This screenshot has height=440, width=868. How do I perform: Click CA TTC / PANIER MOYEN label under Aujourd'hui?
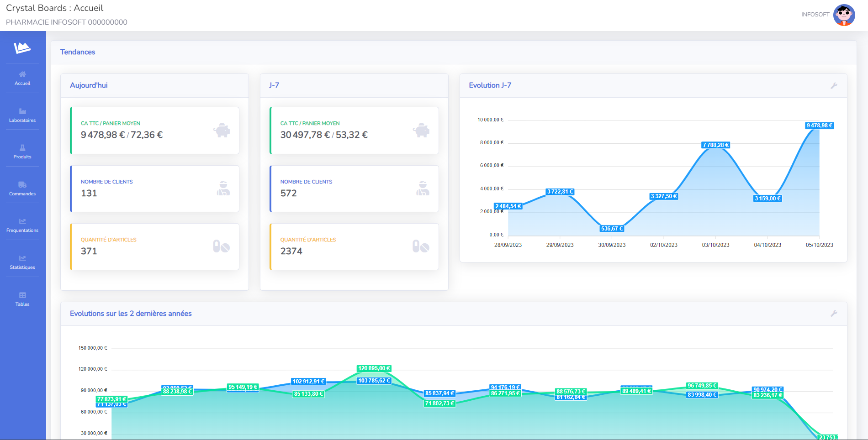(x=111, y=123)
